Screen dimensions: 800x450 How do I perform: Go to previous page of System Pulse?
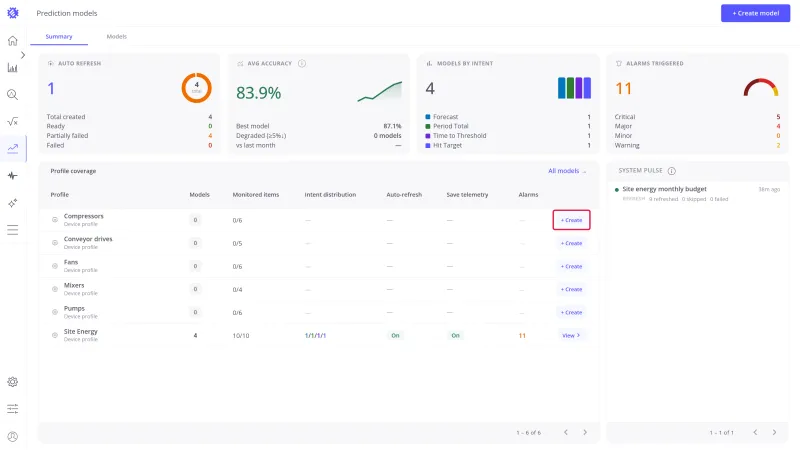[x=755, y=432]
